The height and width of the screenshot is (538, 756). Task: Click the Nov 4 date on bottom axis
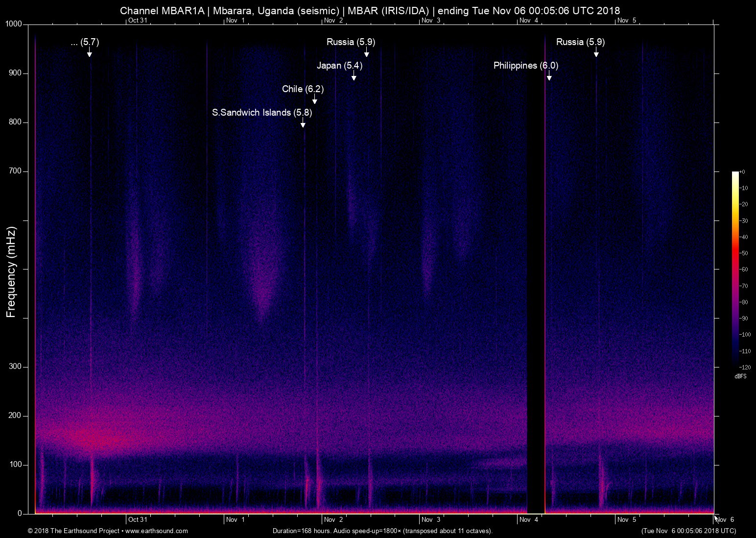[x=529, y=520]
